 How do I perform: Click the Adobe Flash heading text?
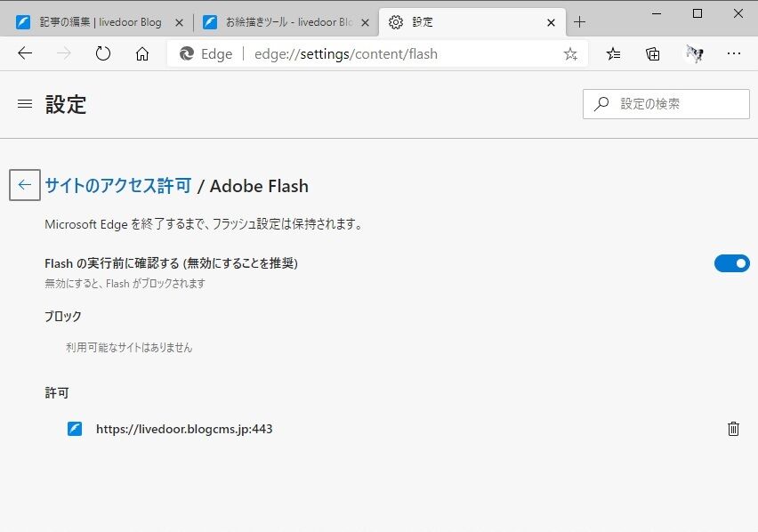tap(259, 186)
